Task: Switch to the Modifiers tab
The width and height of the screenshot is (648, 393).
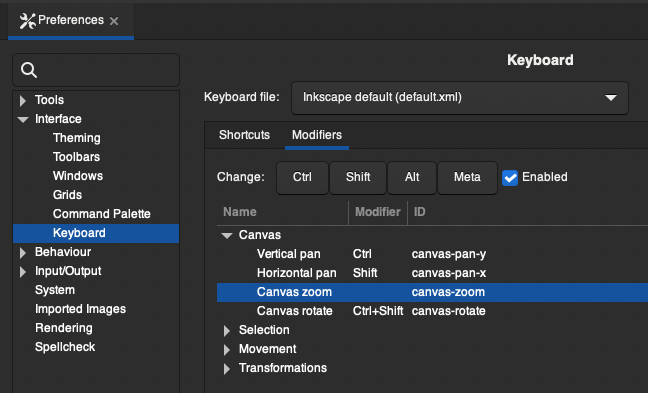Action: click(317, 135)
